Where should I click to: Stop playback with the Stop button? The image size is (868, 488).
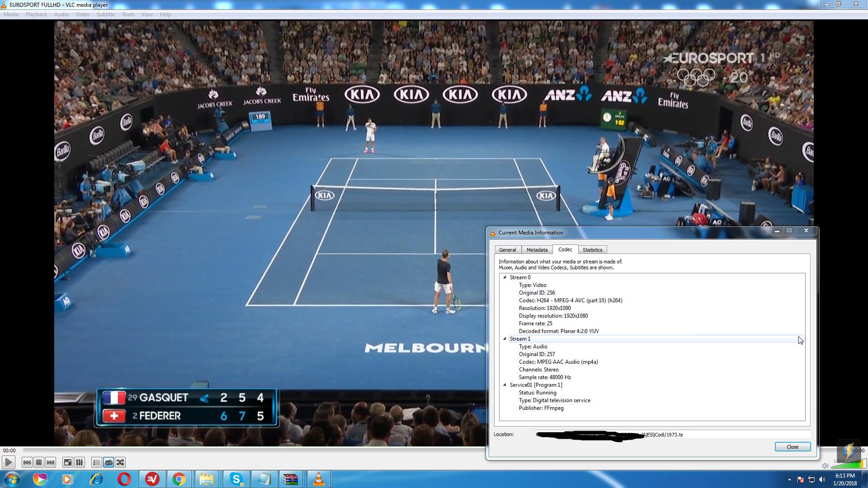pos(39,462)
